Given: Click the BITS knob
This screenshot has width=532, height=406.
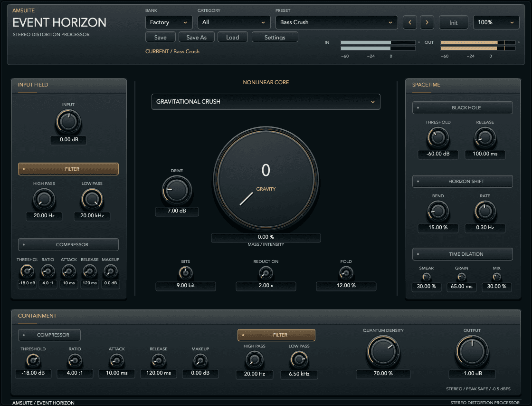Looking at the screenshot, I should pyautogui.click(x=186, y=273).
